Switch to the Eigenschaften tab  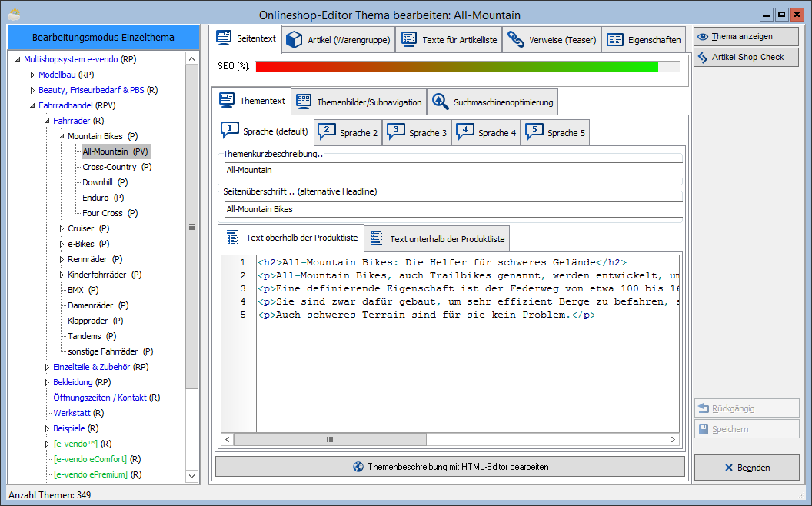point(644,40)
